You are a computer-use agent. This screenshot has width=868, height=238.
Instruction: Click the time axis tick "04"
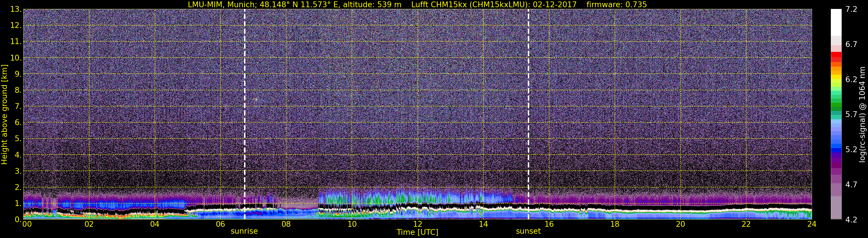154,224
